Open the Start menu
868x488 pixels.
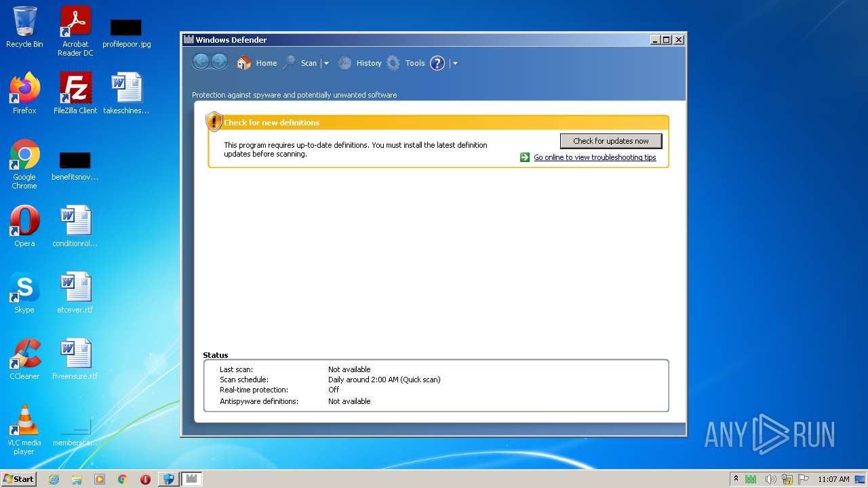coord(18,479)
